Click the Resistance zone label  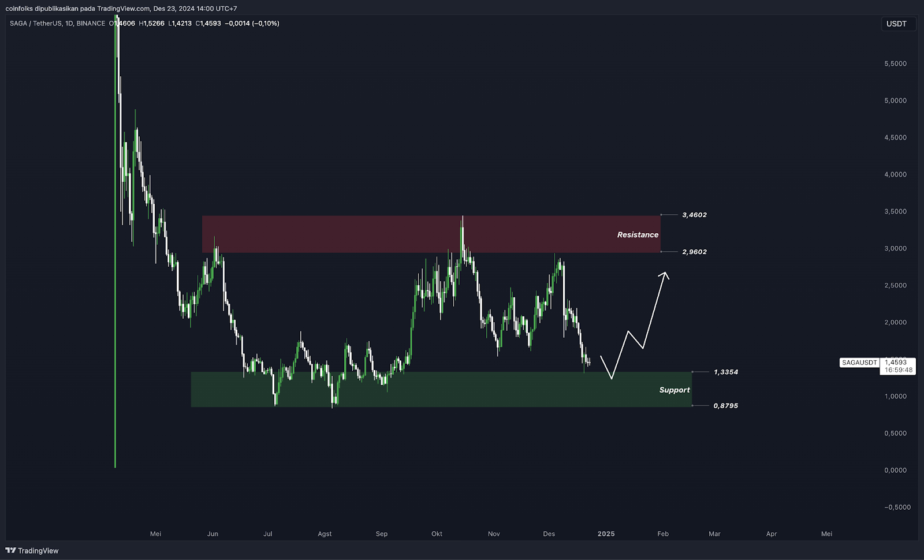pyautogui.click(x=638, y=235)
